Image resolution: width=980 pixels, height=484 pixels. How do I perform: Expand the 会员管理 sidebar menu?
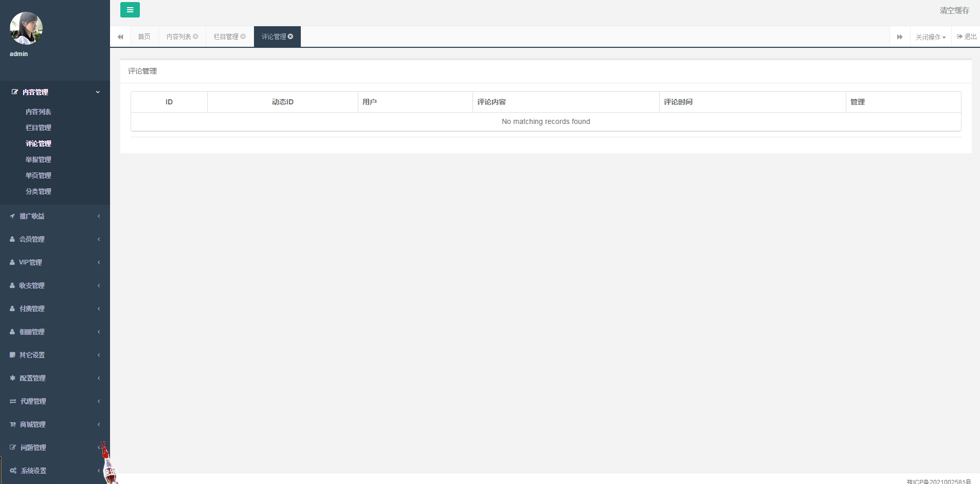tap(55, 239)
